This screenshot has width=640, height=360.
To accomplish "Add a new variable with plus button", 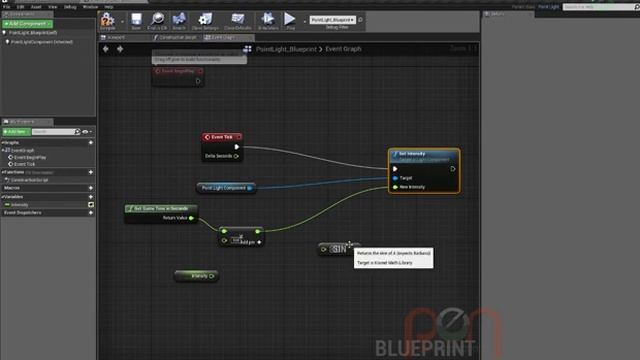I will pyautogui.click(x=91, y=197).
